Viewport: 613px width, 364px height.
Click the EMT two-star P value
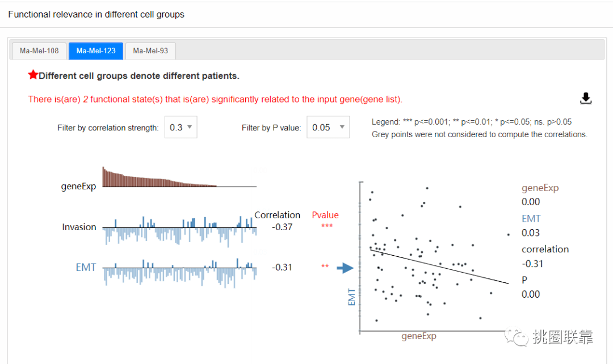pos(325,267)
